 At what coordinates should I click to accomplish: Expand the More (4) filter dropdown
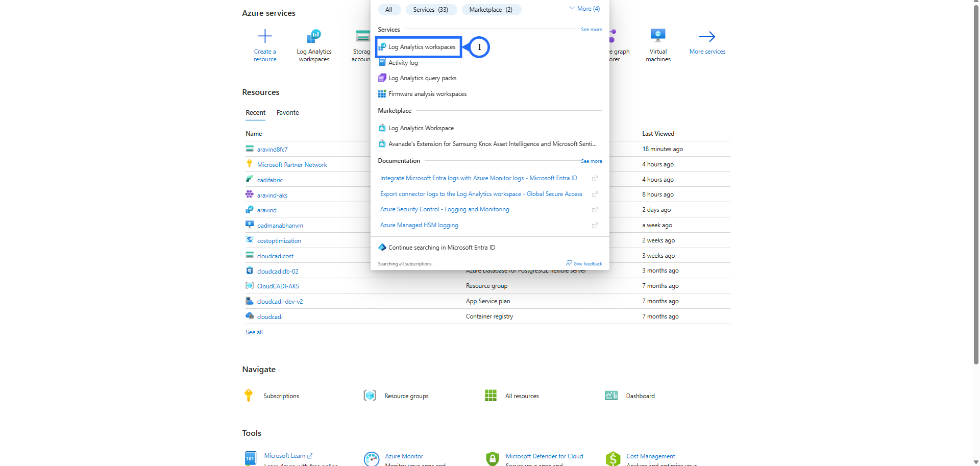click(x=585, y=9)
